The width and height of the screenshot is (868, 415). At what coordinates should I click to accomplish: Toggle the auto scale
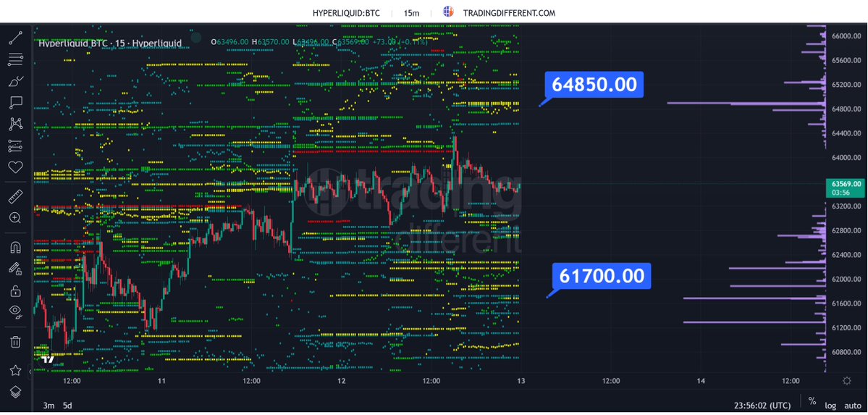pyautogui.click(x=853, y=405)
